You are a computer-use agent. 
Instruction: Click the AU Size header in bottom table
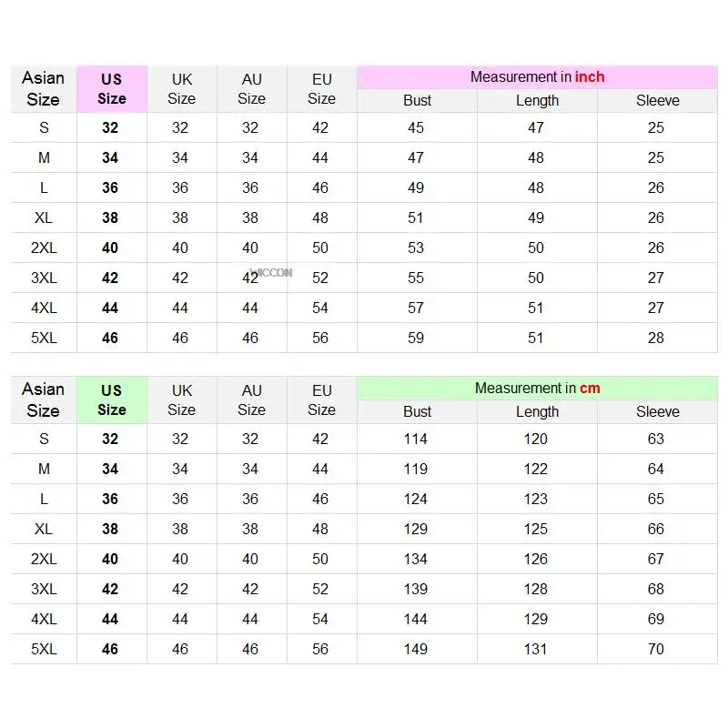pyautogui.click(x=251, y=399)
